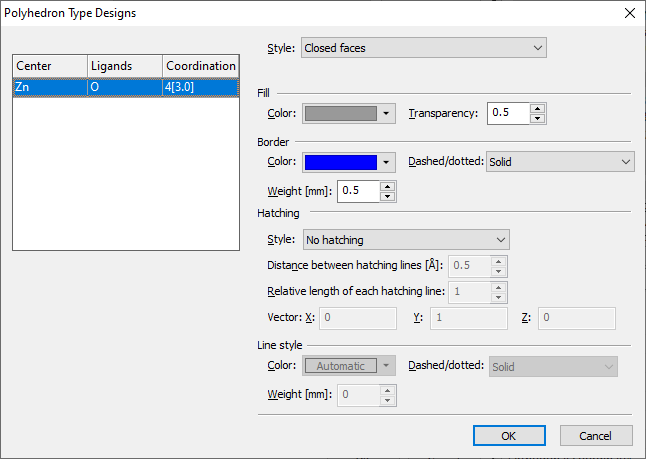
Task: Expand the Border color dropdown arrow
Action: [387, 162]
